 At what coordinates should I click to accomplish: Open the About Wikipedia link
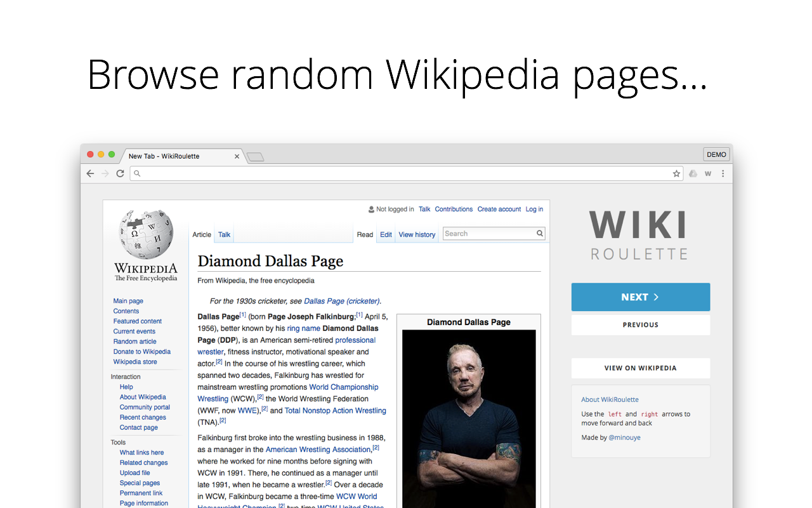(143, 397)
